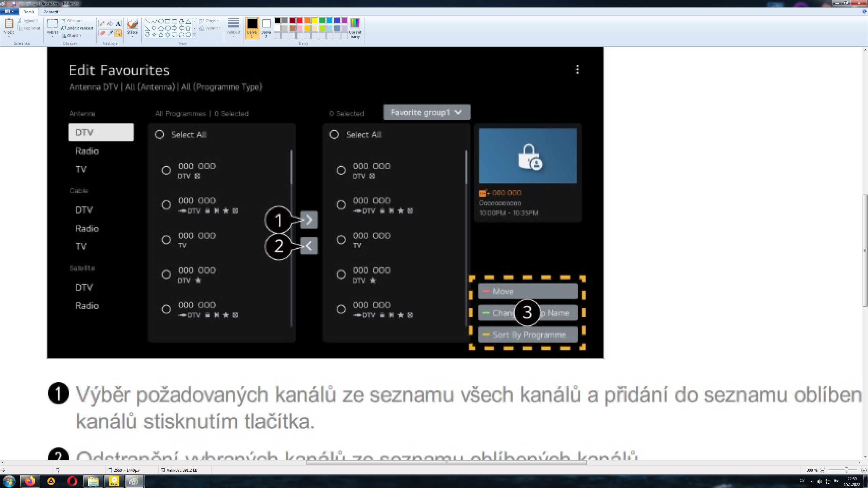Choose the five-point star shape
The height and width of the screenshot is (488, 868).
coord(161,35)
